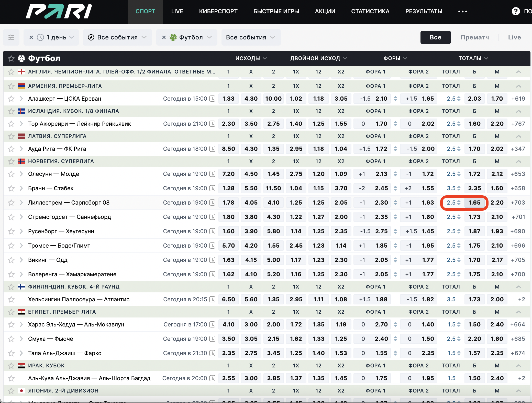The height and width of the screenshot is (403, 532).
Task: Open БЫСТРЫЕ ИГРЫ section
Action: click(x=276, y=12)
